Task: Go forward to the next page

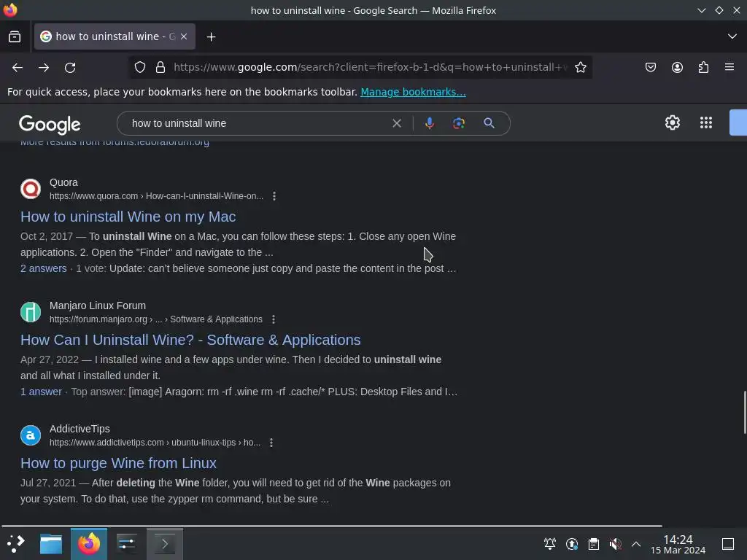Action: click(44, 68)
